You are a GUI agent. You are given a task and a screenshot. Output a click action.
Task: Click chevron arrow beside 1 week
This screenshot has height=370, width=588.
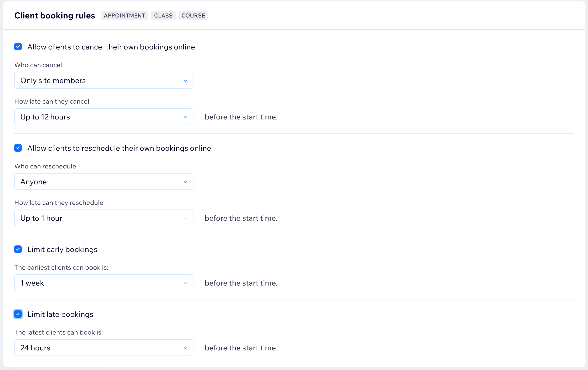coord(185,283)
